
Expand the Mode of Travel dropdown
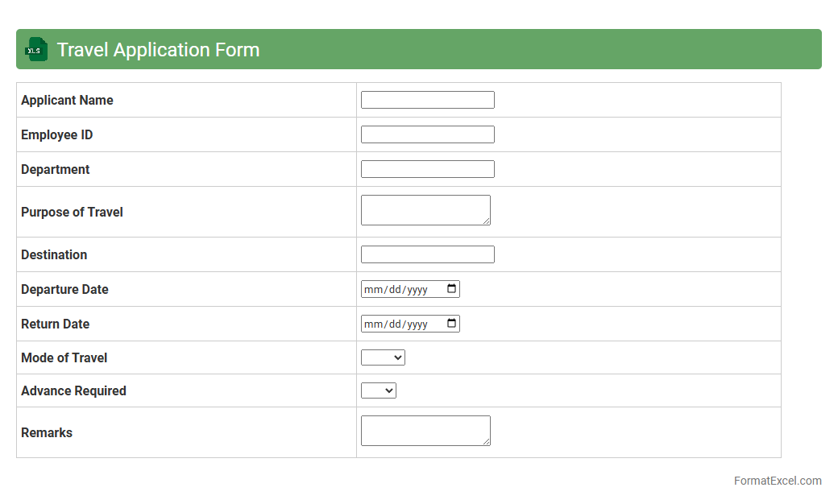383,357
